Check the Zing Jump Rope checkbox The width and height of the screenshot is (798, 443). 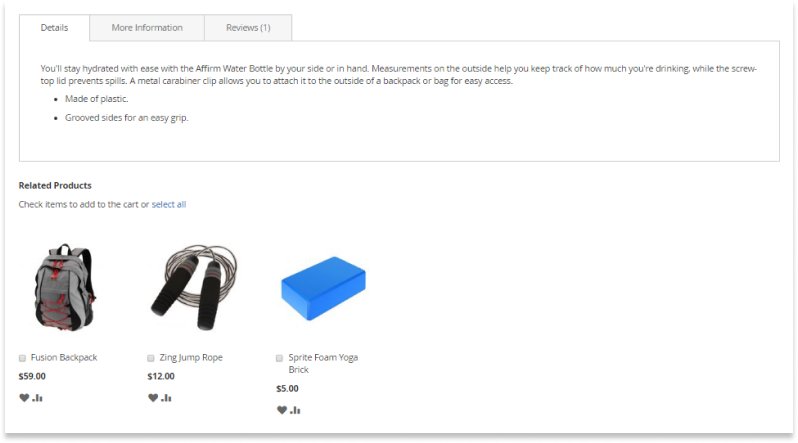(x=151, y=358)
